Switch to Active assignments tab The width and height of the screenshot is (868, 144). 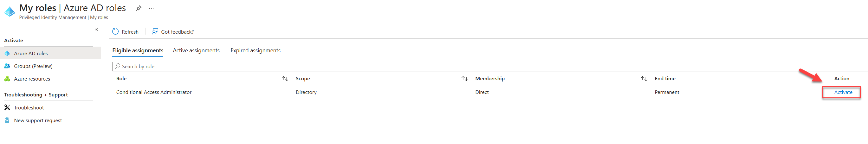click(x=196, y=50)
